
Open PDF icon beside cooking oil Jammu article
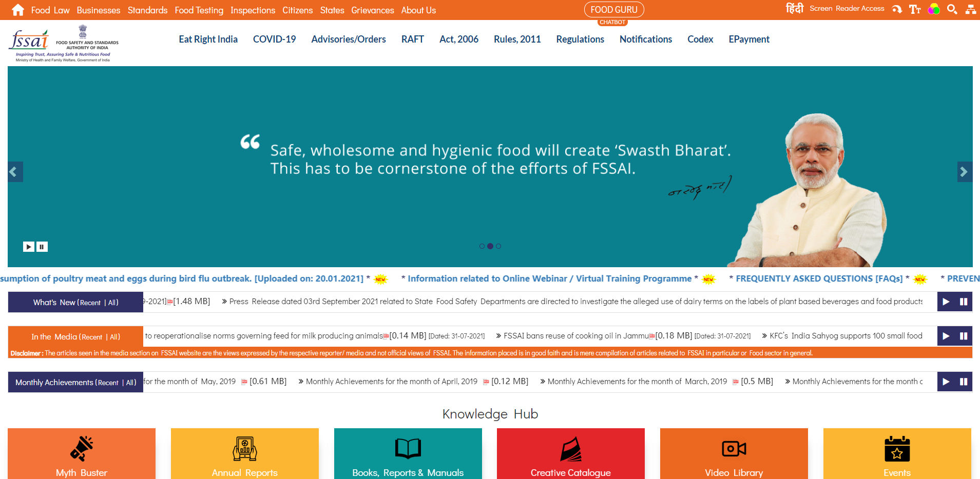point(652,336)
